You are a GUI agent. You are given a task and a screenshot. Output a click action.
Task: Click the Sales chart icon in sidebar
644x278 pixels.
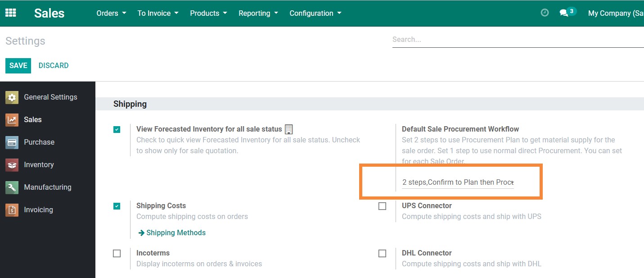[12, 119]
